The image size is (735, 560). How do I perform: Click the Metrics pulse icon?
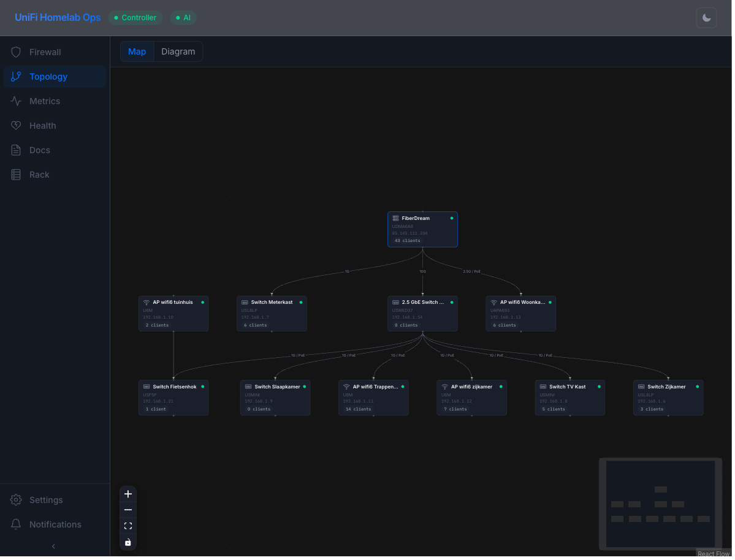(16, 101)
